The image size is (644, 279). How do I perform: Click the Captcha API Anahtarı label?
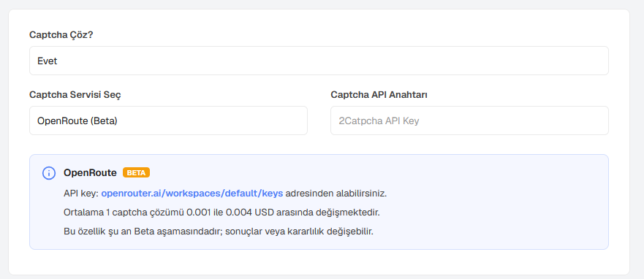(379, 95)
